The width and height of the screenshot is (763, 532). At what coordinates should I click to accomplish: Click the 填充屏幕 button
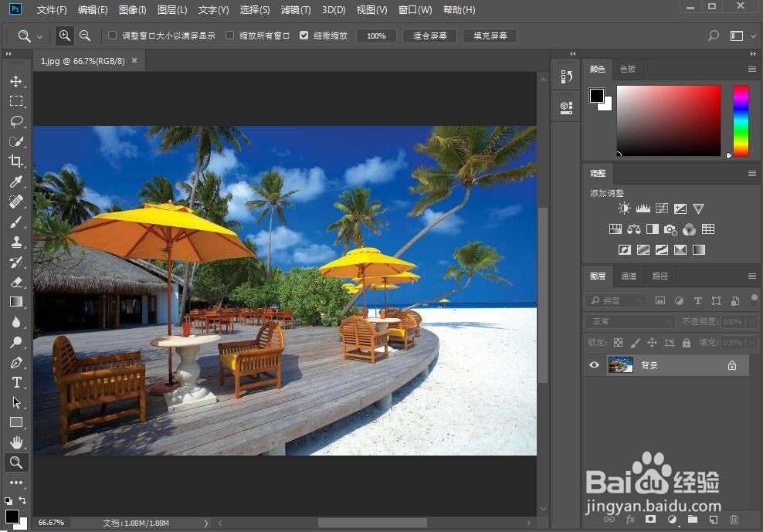click(490, 36)
